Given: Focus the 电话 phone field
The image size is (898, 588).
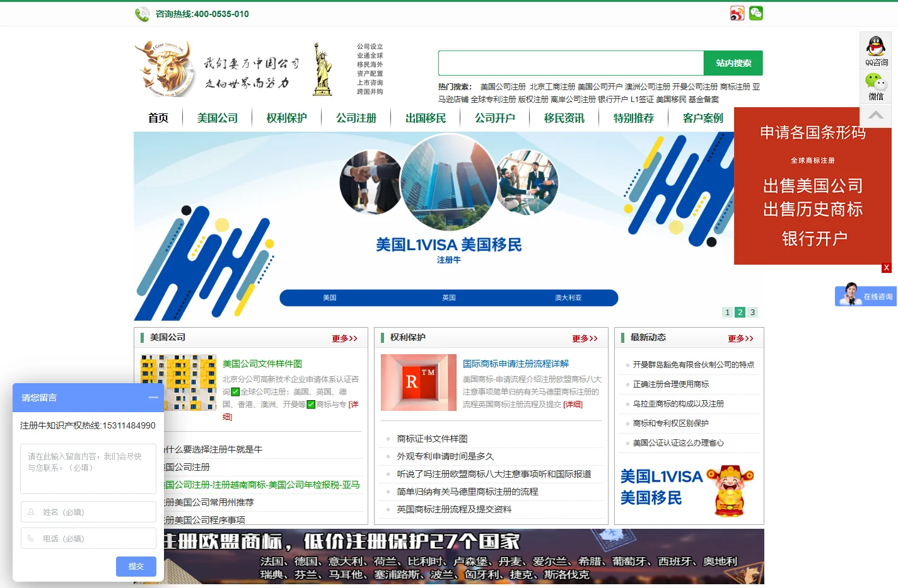Looking at the screenshot, I should pos(88,538).
